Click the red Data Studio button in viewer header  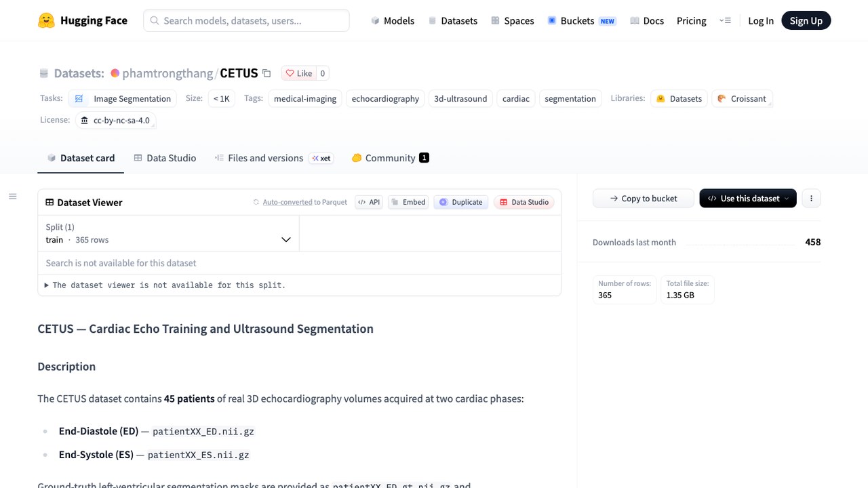point(524,202)
